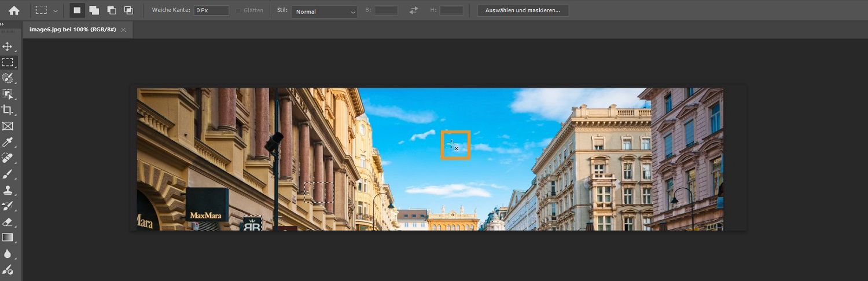Click the Weiche Kante input field
This screenshot has width=868, height=281.
(211, 10)
